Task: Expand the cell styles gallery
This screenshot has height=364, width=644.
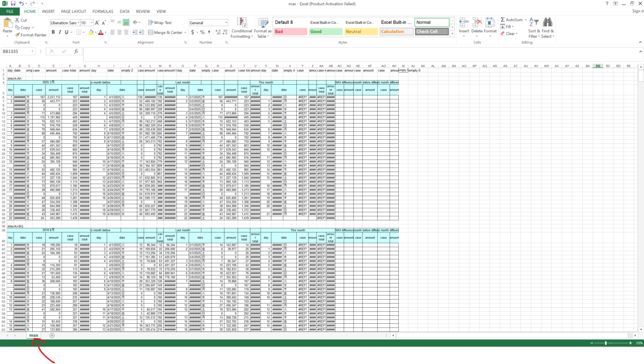Action: coord(452,34)
